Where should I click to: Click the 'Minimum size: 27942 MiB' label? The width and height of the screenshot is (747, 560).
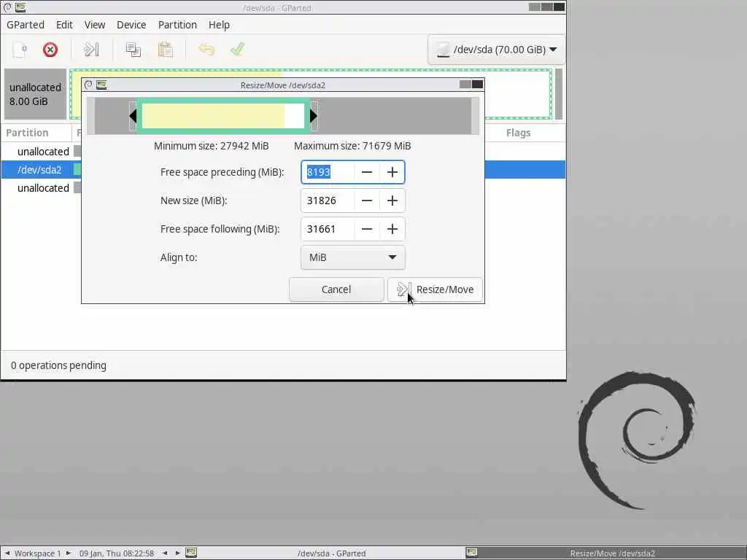point(211,146)
